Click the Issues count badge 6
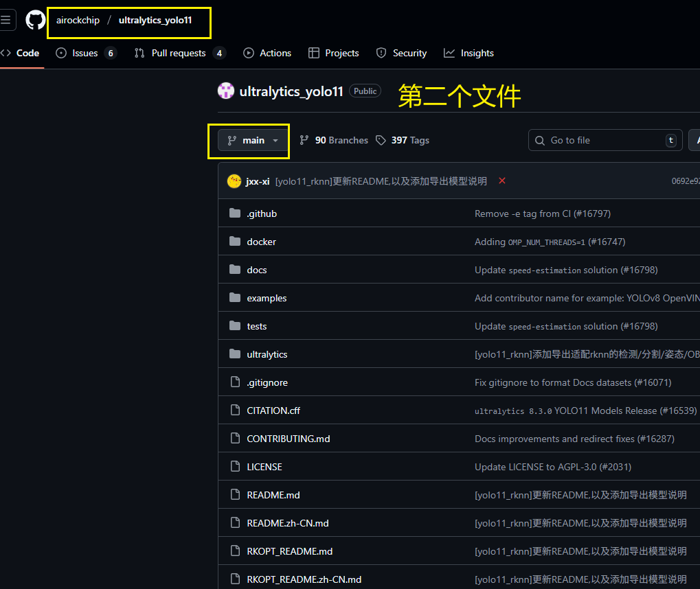700x589 pixels. point(111,53)
